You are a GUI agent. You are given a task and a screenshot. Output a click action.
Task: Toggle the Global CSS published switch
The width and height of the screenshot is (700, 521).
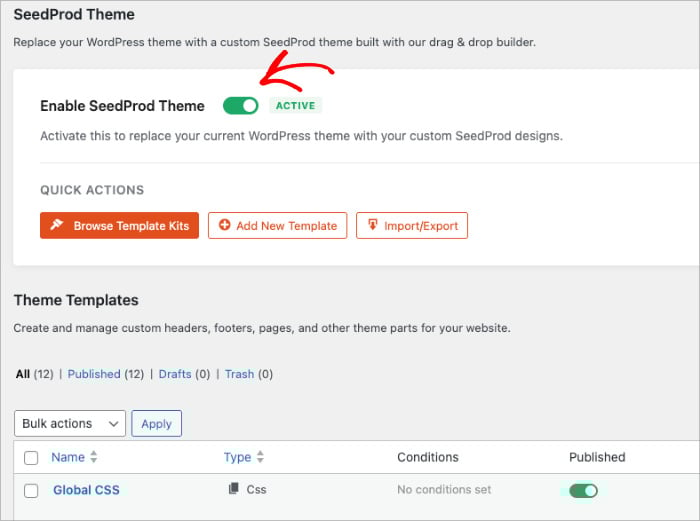pyautogui.click(x=583, y=490)
